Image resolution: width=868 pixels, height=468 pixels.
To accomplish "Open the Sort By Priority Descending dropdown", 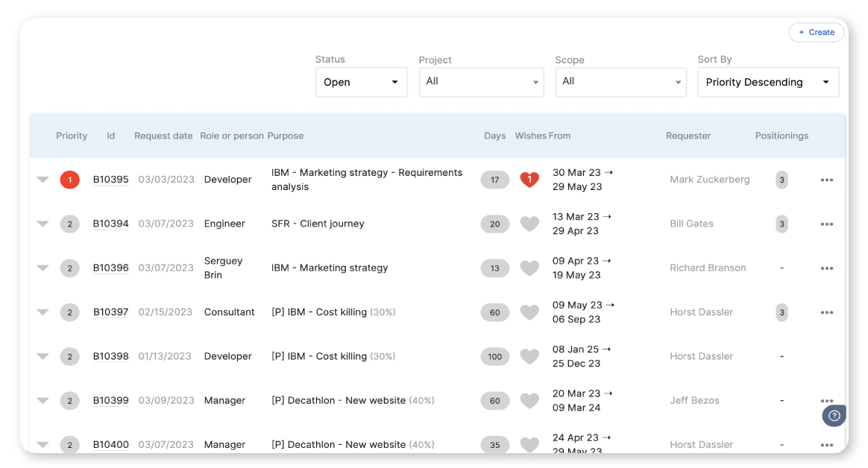I will pyautogui.click(x=767, y=82).
